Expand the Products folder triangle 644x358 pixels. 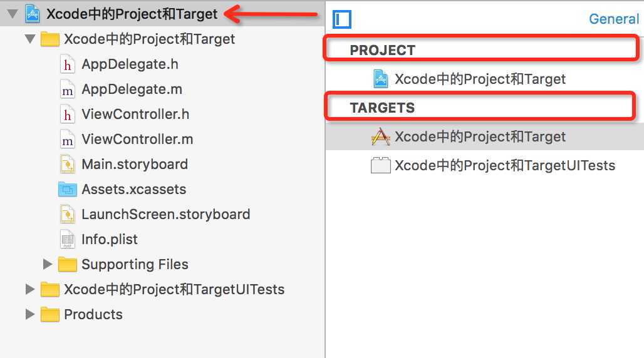click(29, 314)
